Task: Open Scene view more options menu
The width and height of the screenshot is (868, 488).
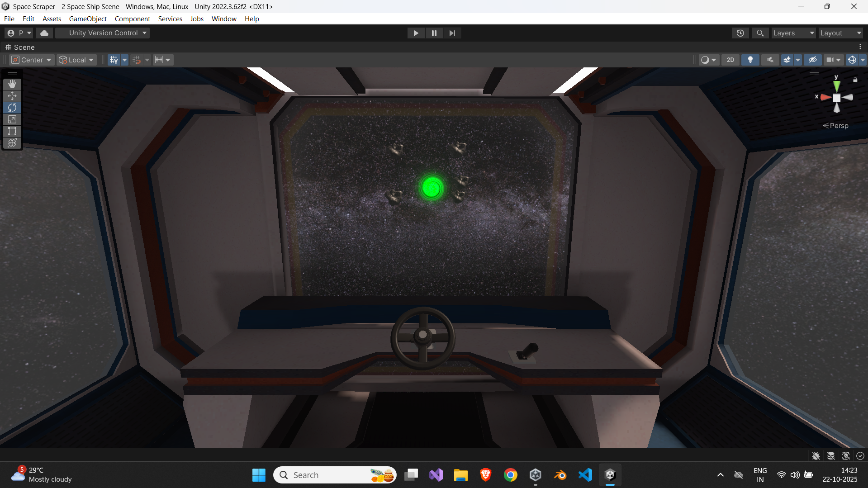Action: pyautogui.click(x=860, y=47)
